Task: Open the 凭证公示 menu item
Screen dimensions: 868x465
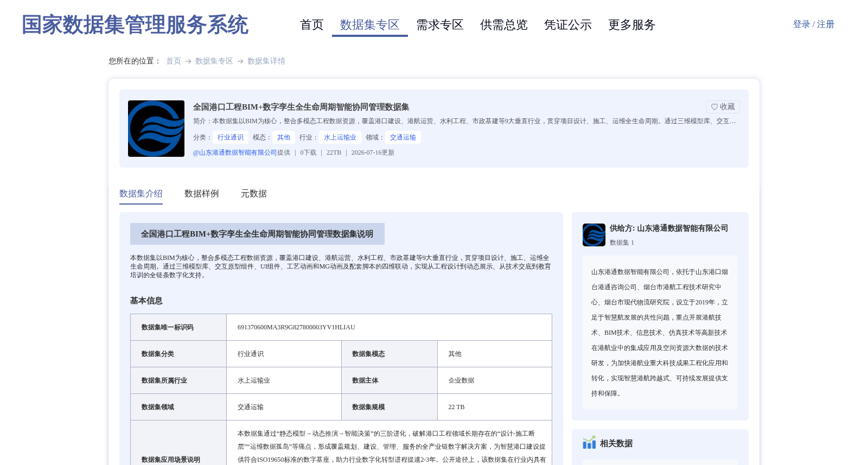Action: (x=567, y=25)
